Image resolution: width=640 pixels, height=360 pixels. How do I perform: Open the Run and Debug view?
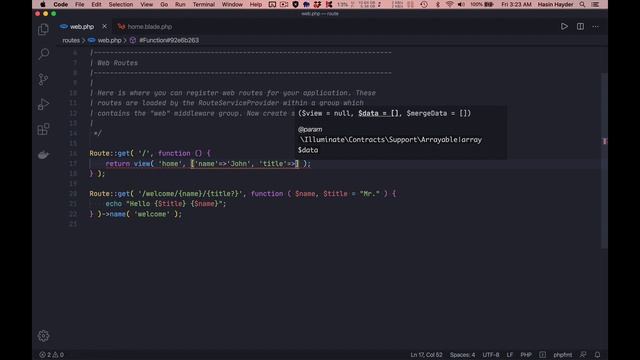point(43,104)
